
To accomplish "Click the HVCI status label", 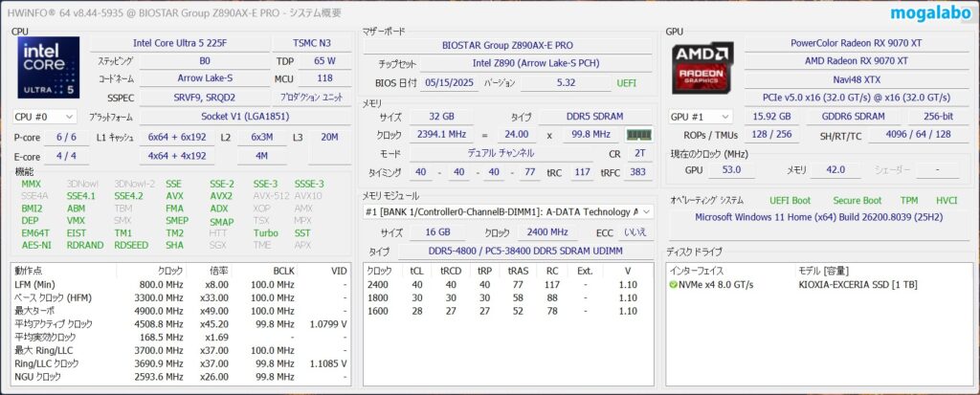I will [947, 201].
